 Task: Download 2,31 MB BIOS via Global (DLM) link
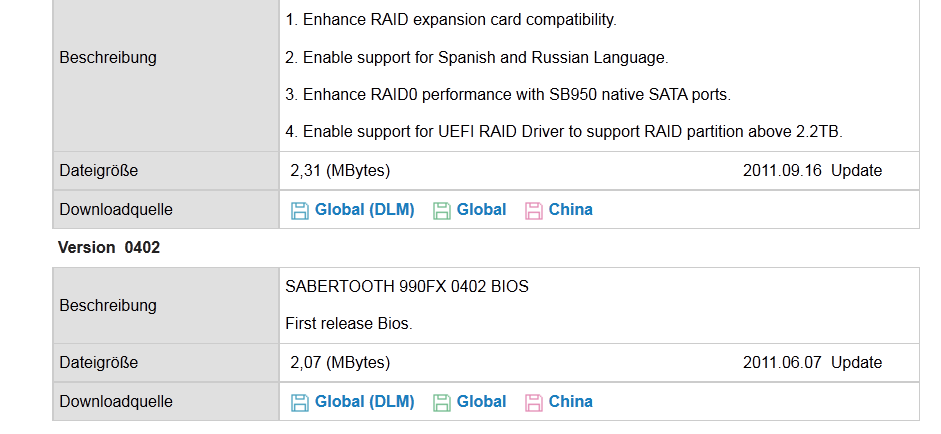(x=364, y=209)
